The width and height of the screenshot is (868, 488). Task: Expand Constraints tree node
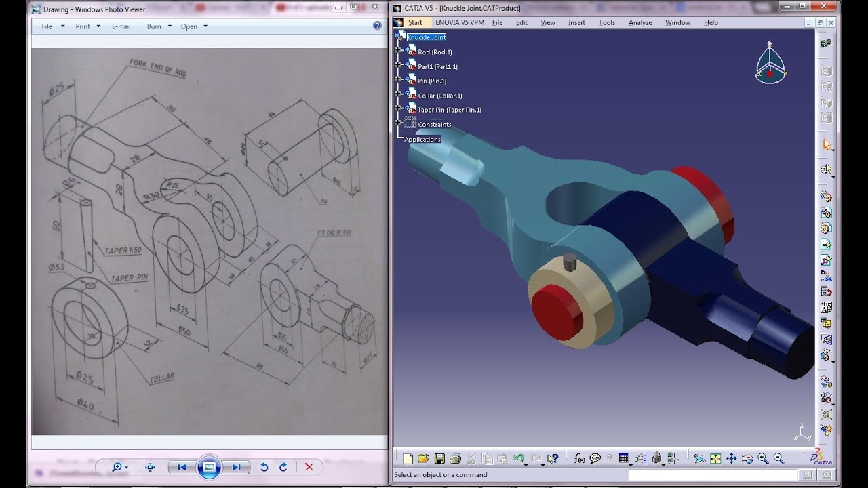click(399, 123)
